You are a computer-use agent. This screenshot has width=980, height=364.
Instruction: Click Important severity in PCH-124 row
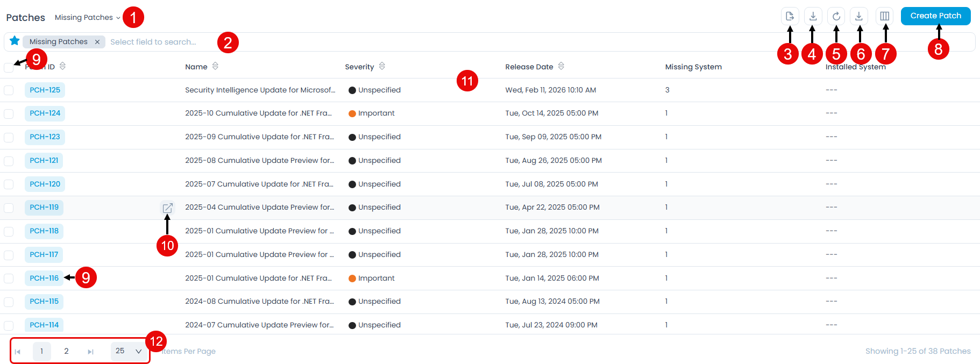coord(372,113)
